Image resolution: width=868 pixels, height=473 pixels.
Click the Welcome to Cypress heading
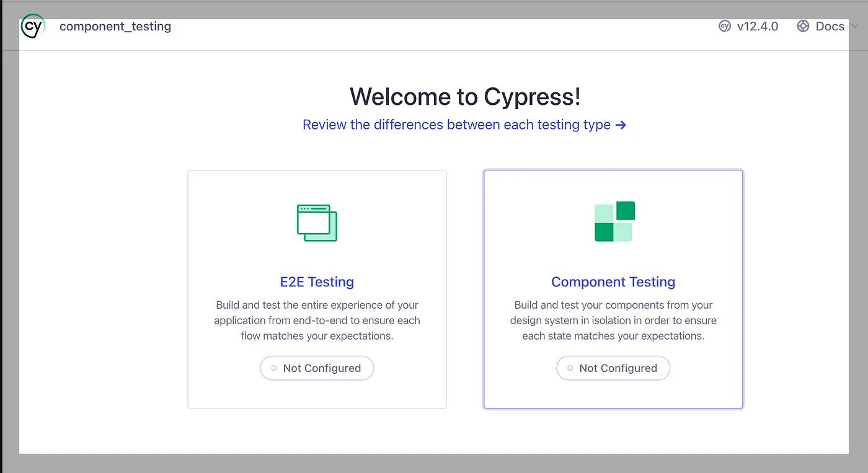(465, 97)
